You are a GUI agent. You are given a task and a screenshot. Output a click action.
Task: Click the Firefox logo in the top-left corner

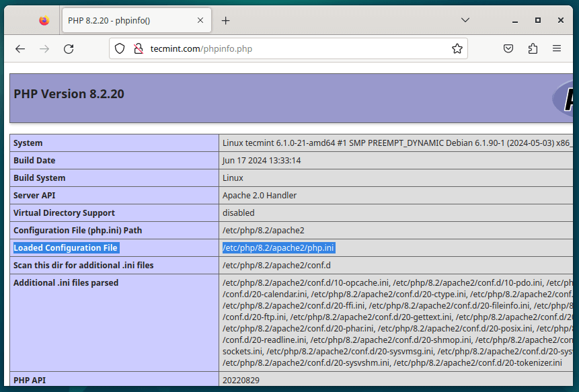(x=43, y=19)
